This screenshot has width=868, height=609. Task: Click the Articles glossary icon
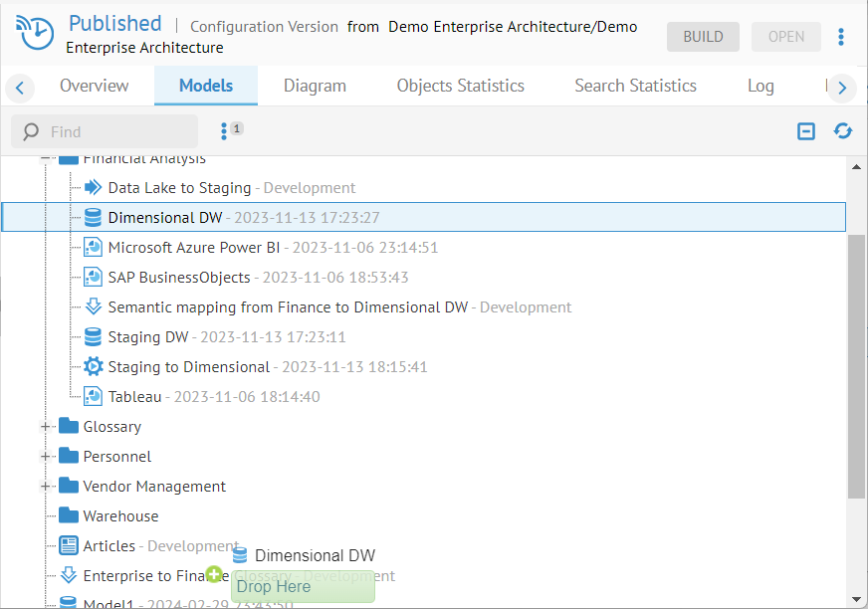click(68, 545)
